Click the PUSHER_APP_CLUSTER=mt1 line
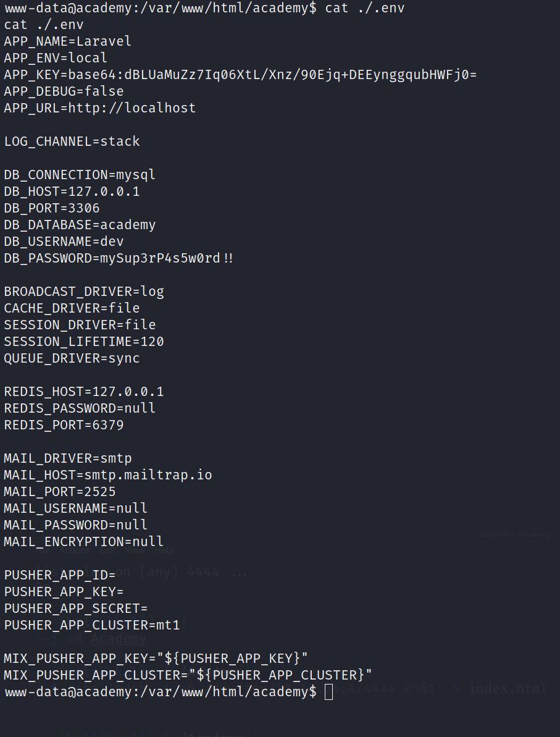The image size is (560, 737). 92,625
